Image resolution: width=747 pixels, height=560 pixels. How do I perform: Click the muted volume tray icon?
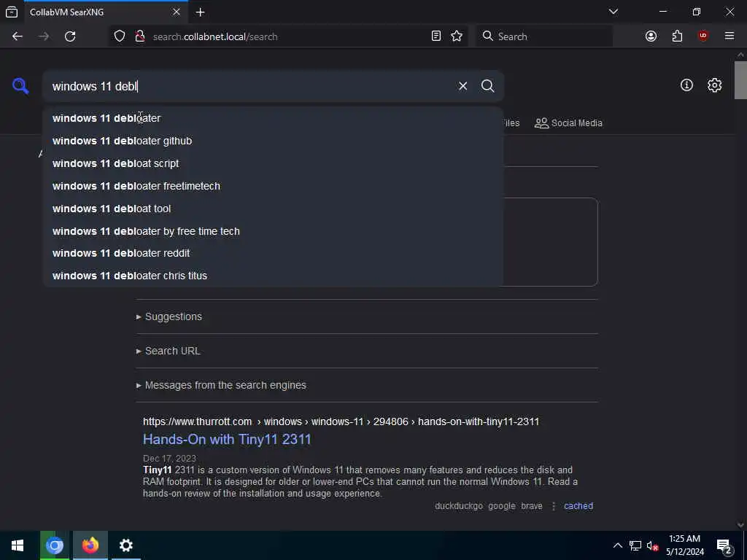click(652, 545)
